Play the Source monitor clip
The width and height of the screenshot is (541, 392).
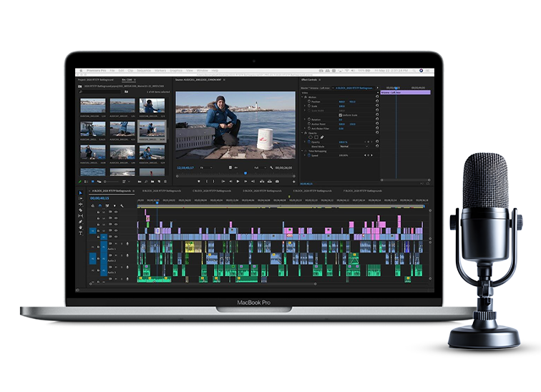coord(238,182)
